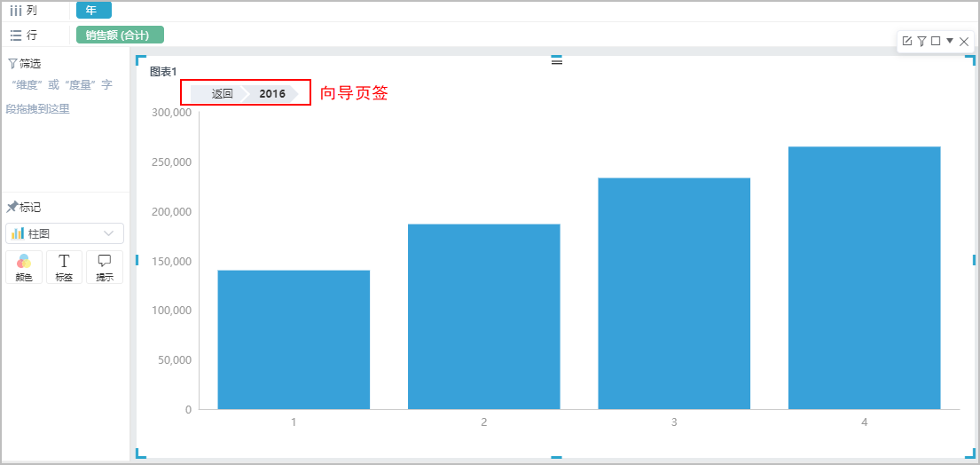Open the down-triangle menu in chart toolbar

tap(950, 41)
